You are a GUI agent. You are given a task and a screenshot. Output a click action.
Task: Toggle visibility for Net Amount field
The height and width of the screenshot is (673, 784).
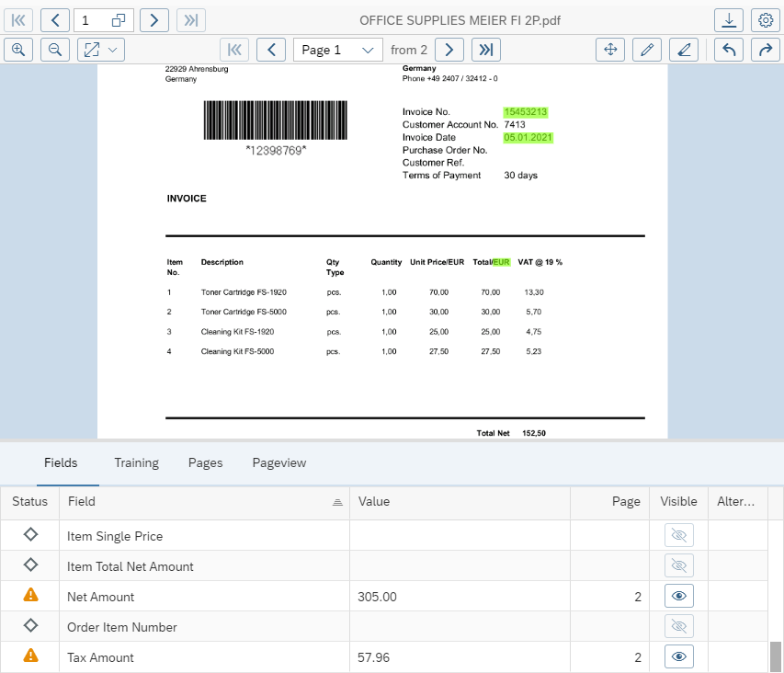pyautogui.click(x=678, y=597)
